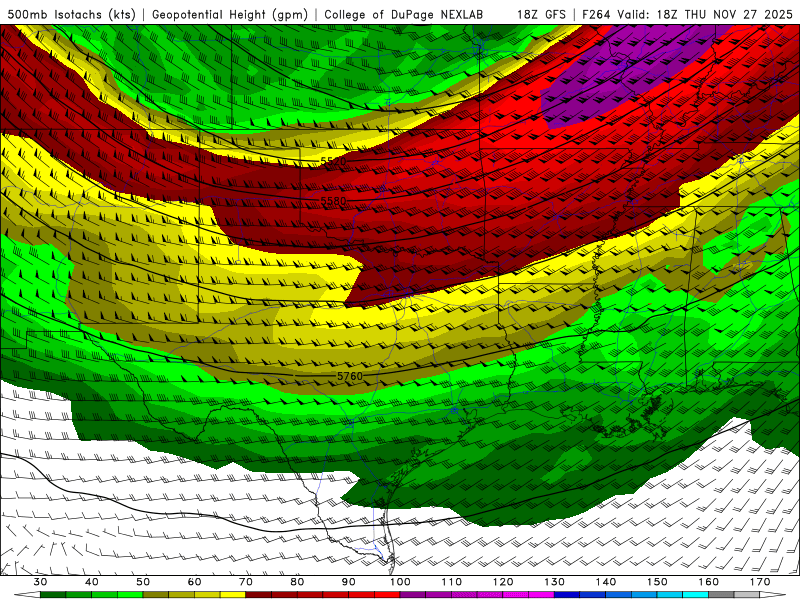Pick the dark blue swatch starting at 130

click(567, 595)
